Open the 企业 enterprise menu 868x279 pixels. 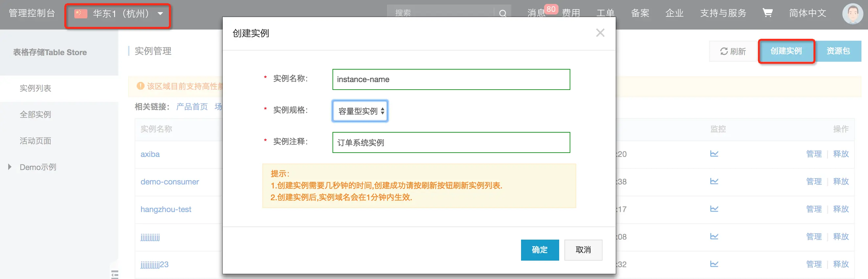tap(674, 13)
